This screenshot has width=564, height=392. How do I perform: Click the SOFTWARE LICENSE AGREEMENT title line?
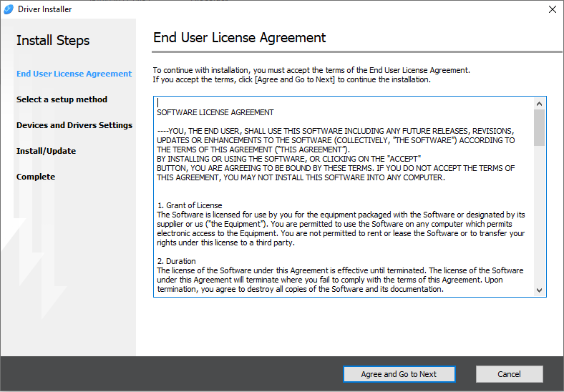click(x=215, y=112)
